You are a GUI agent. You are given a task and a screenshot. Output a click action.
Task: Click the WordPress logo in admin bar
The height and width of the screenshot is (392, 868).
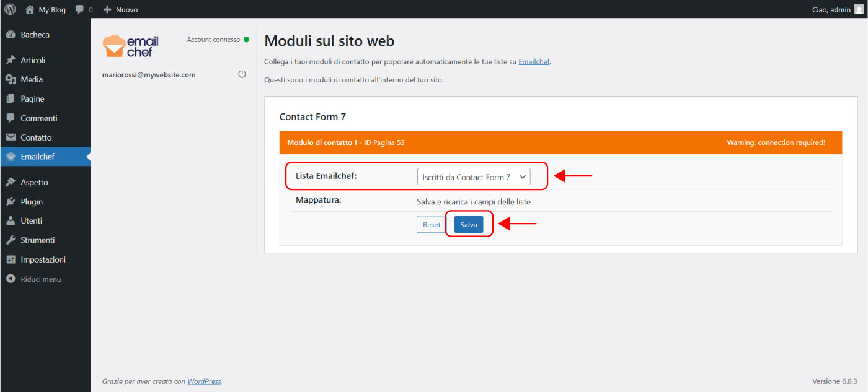point(10,9)
